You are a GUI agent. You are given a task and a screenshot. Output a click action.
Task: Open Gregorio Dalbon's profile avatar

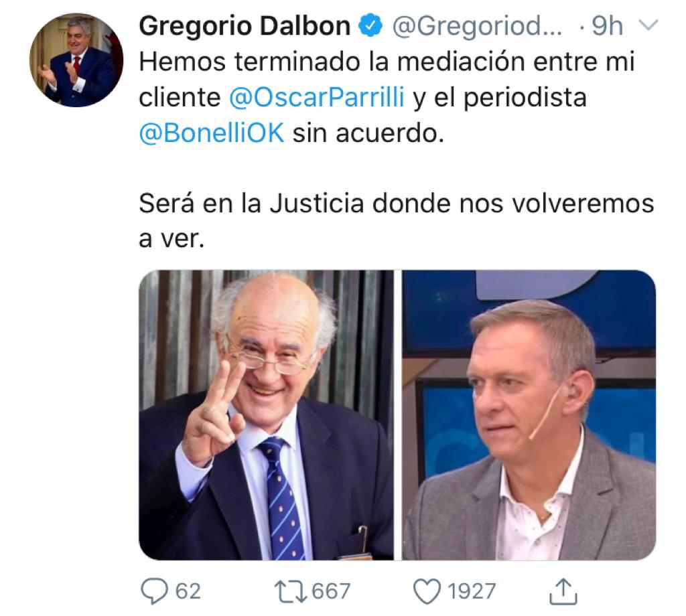[x=76, y=60]
